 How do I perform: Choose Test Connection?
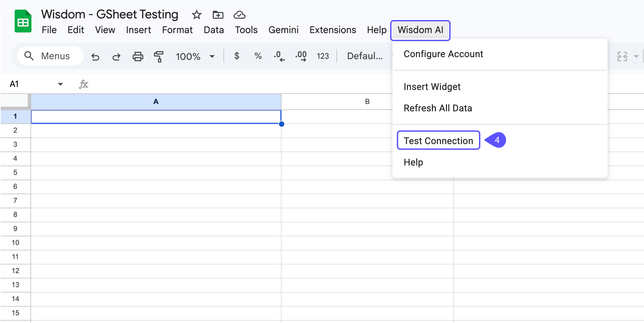coord(500,140)
